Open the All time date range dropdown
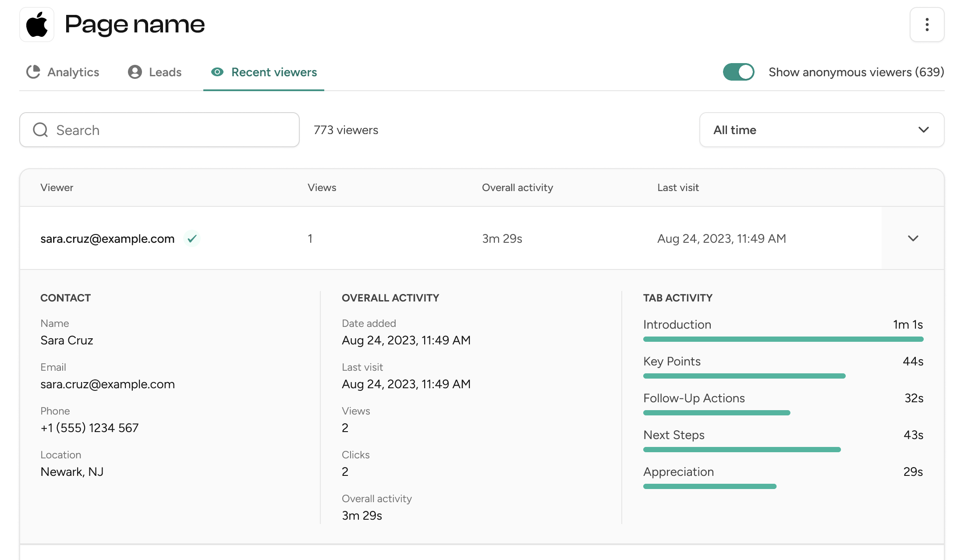 (x=821, y=130)
